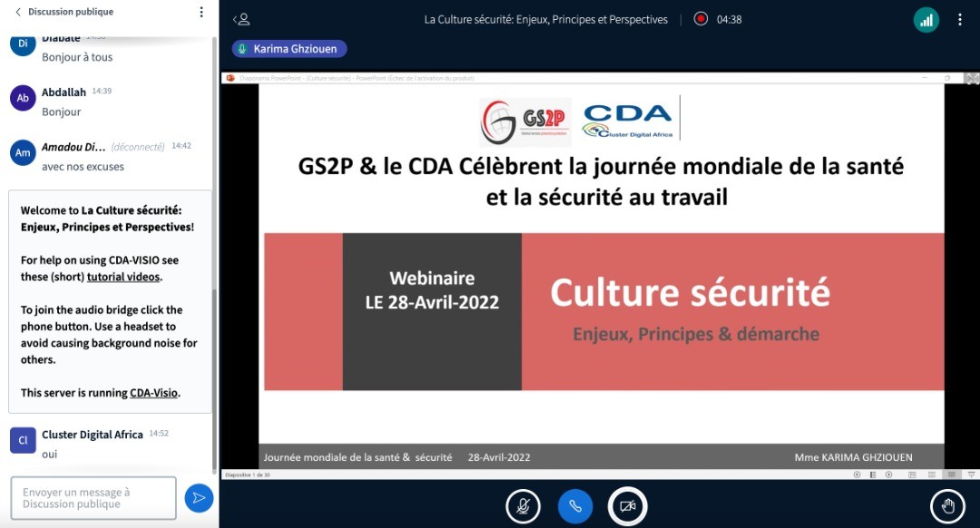Raise hand using the hand icon

click(x=947, y=506)
